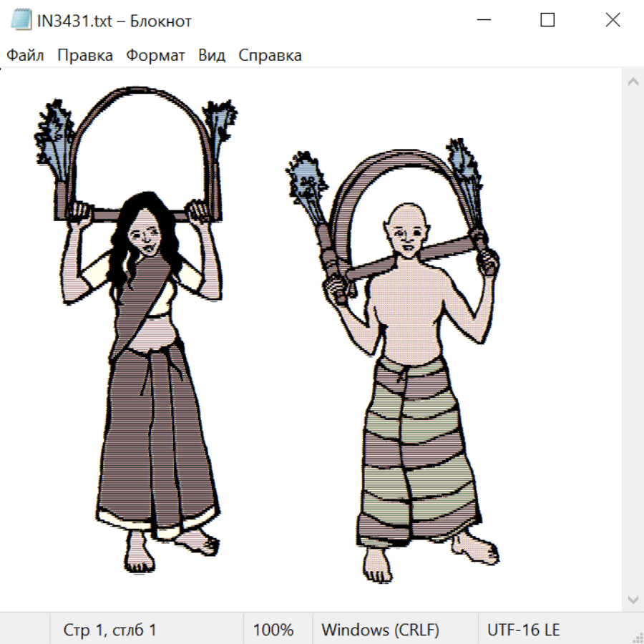Click the Notepad icon in the title bar
The height and width of the screenshot is (644, 644).
(x=22, y=21)
